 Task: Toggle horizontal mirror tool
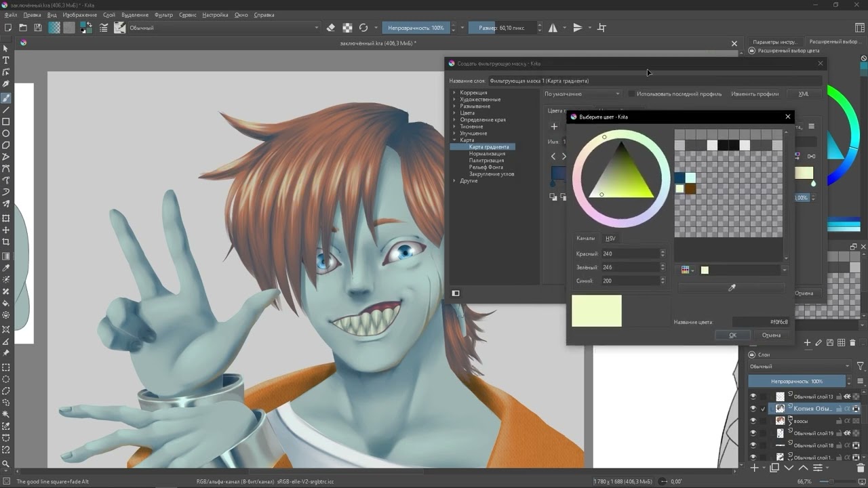553,28
